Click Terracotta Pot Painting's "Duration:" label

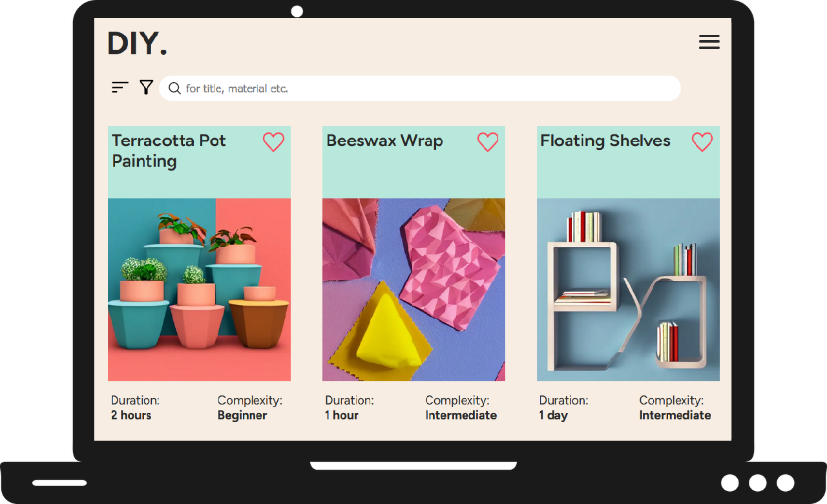point(135,401)
